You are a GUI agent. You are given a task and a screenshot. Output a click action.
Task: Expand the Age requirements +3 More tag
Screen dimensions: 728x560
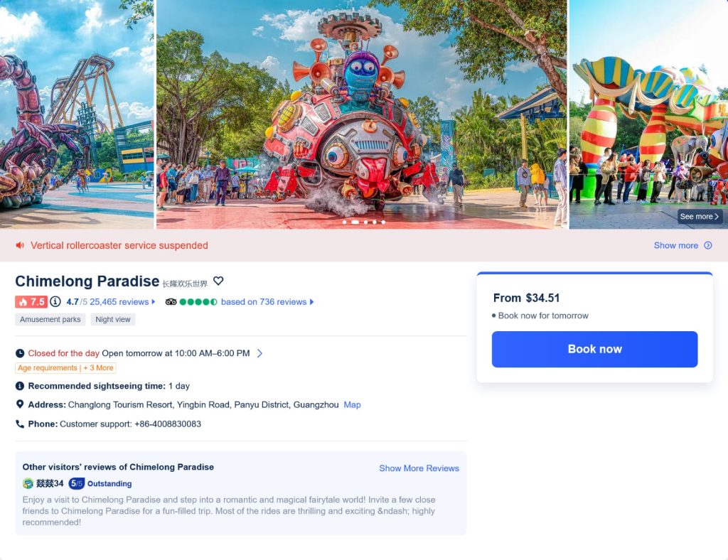point(65,368)
